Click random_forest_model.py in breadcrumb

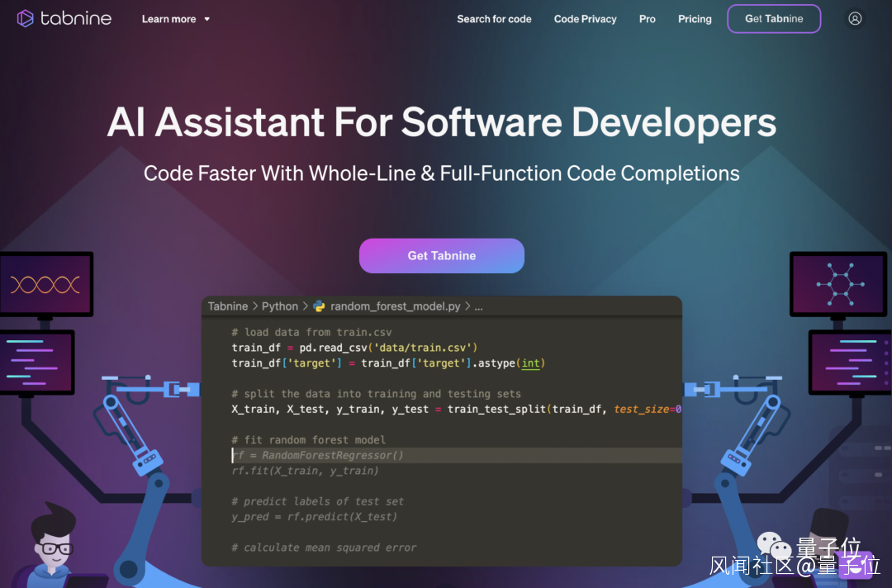(396, 306)
